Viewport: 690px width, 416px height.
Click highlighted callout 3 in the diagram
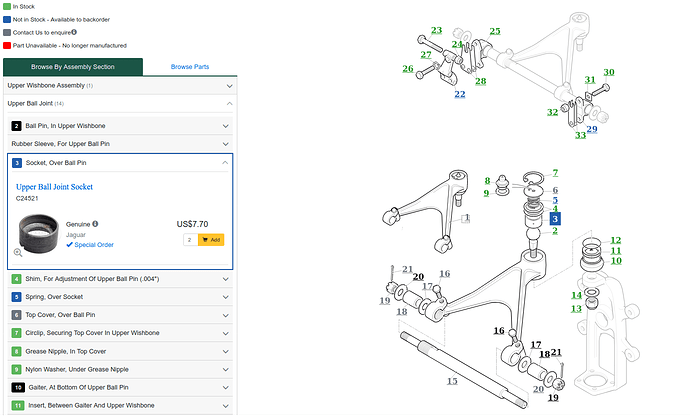coord(555,218)
